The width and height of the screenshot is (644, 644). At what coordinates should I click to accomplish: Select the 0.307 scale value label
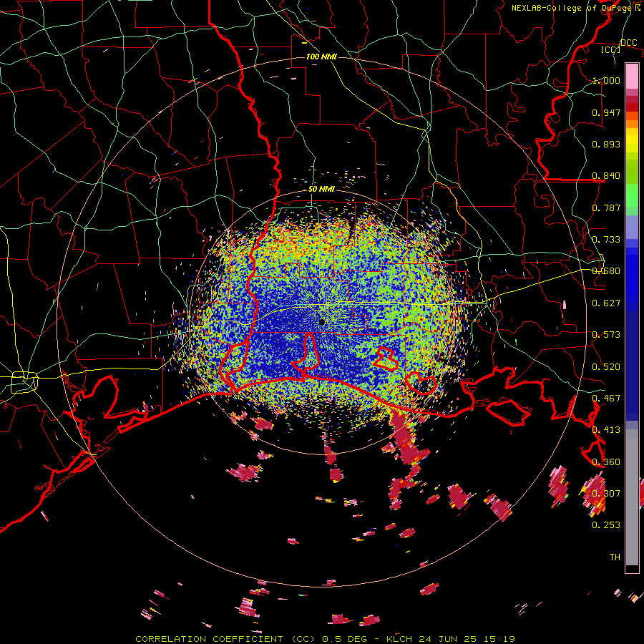[x=606, y=494]
